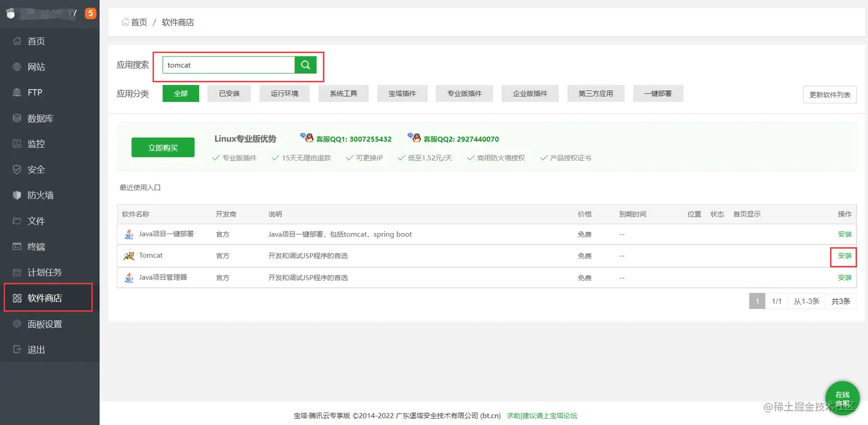868x425 pixels.
Task: Click the 共3条 pagination total
Action: 841,301
